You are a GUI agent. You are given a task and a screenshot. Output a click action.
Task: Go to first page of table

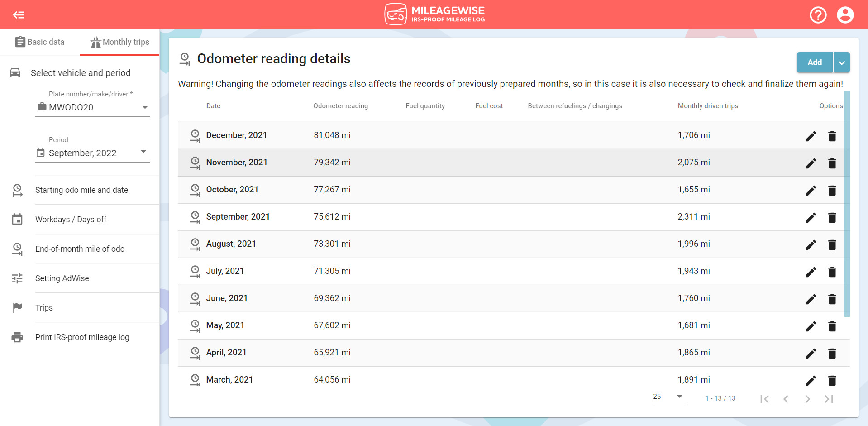(764, 399)
